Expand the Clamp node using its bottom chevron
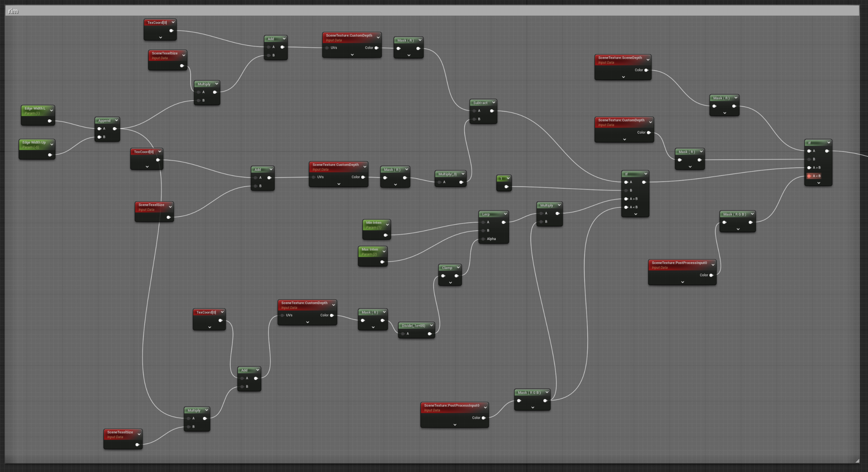This screenshot has height=472, width=868. pos(450,282)
